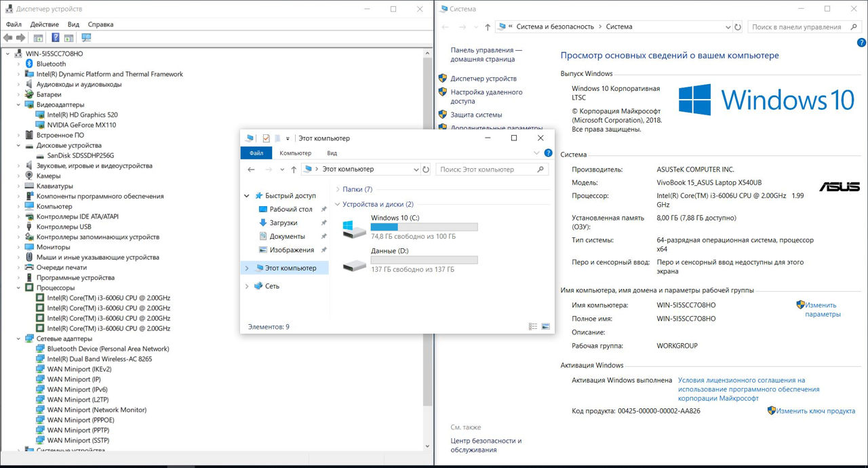The image size is (868, 468).
Task: Click the refresh icon in the Система address bar
Action: point(738,27)
